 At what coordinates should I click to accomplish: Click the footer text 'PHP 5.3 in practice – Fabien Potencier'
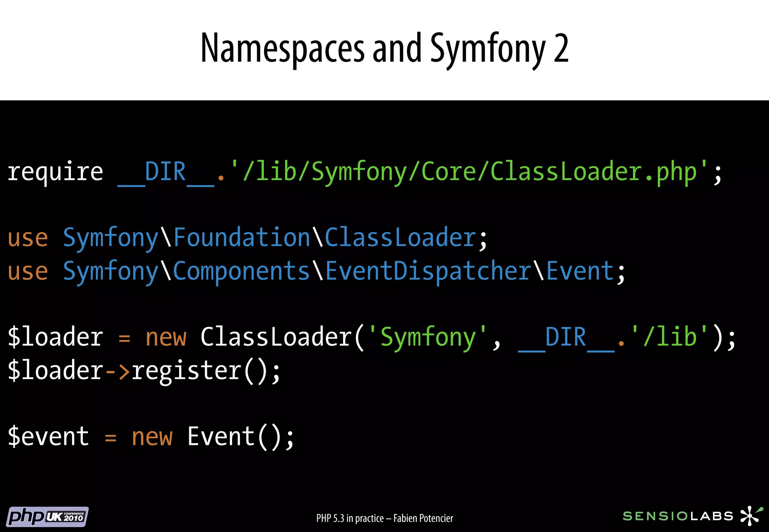(x=384, y=518)
